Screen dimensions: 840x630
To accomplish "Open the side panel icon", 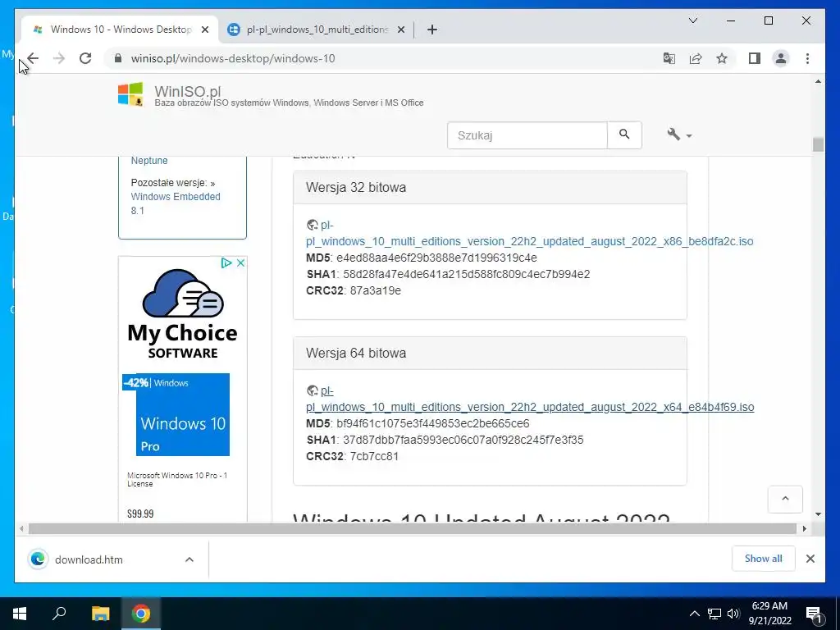I will tap(755, 58).
